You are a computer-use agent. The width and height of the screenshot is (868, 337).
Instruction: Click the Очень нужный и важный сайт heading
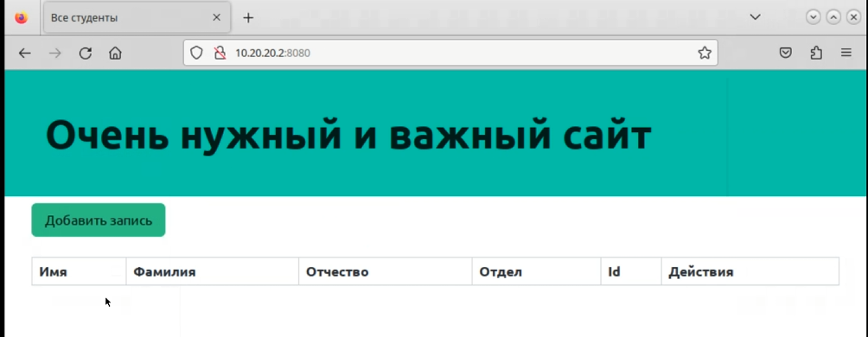pos(348,135)
